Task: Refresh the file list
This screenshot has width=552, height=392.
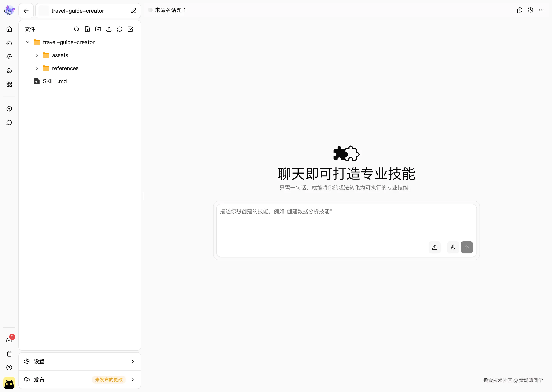Action: (x=120, y=29)
